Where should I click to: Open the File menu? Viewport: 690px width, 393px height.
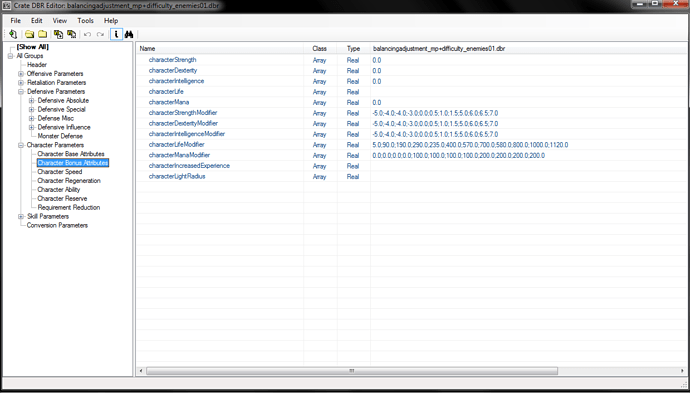[x=15, y=21]
